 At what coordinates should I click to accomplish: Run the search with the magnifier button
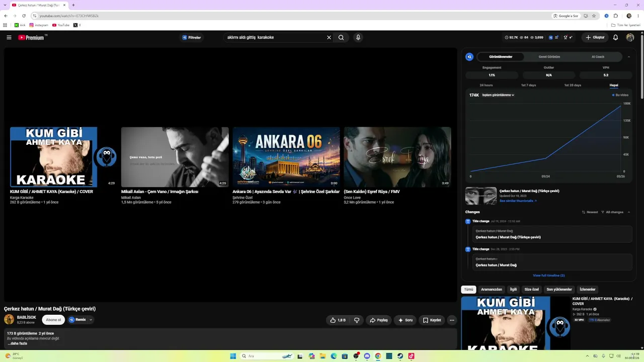(341, 38)
